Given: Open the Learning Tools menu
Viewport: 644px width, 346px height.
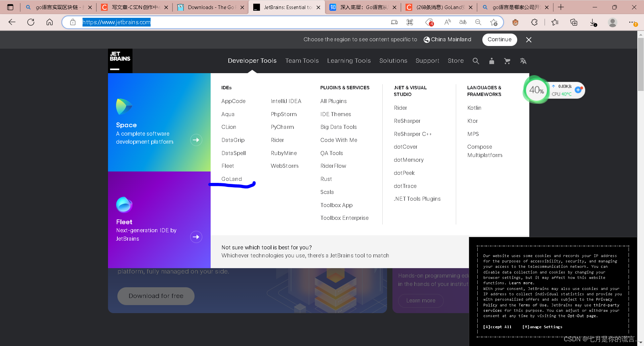Looking at the screenshot, I should point(349,61).
